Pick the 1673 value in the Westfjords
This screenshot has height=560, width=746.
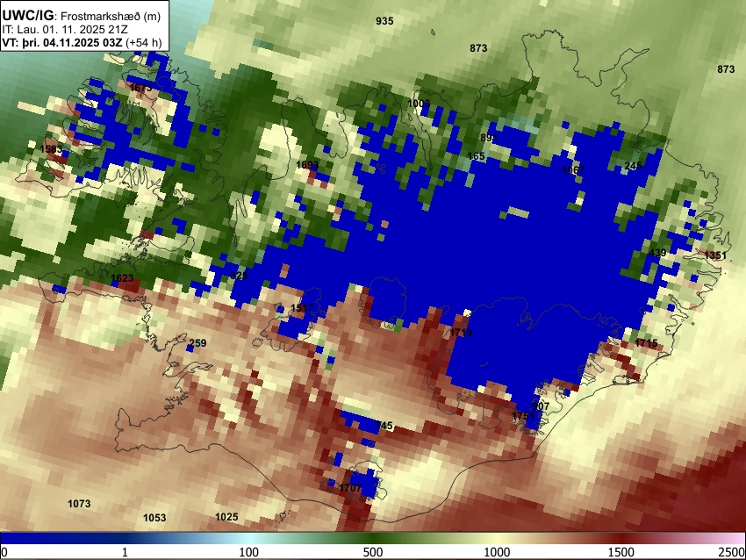[x=140, y=88]
